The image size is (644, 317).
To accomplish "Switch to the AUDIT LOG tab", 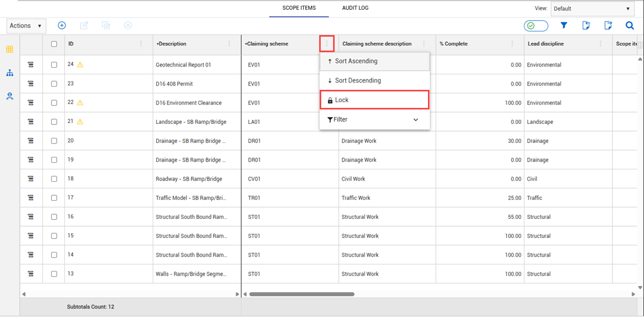I will click(x=355, y=8).
